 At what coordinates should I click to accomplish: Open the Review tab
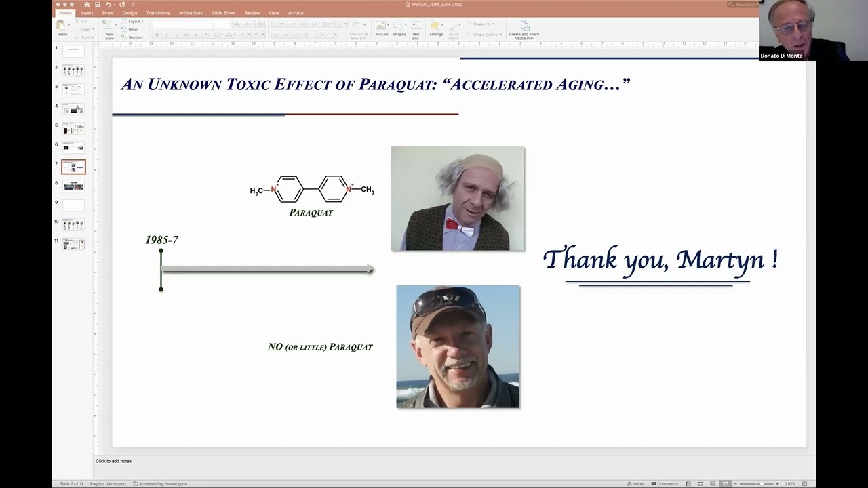[252, 13]
